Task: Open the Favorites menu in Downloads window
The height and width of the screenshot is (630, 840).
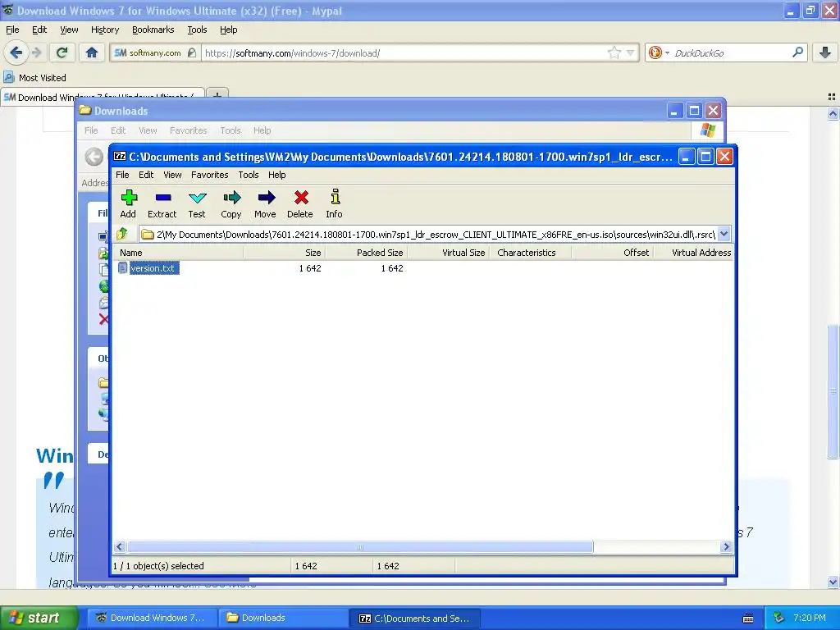Action: pos(188,130)
